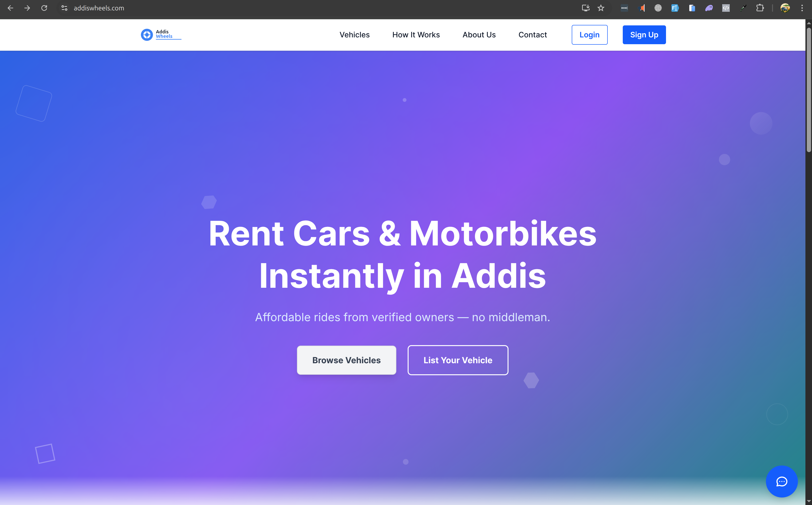
Task: Open the eyedropper color picker extension
Action: click(743, 8)
